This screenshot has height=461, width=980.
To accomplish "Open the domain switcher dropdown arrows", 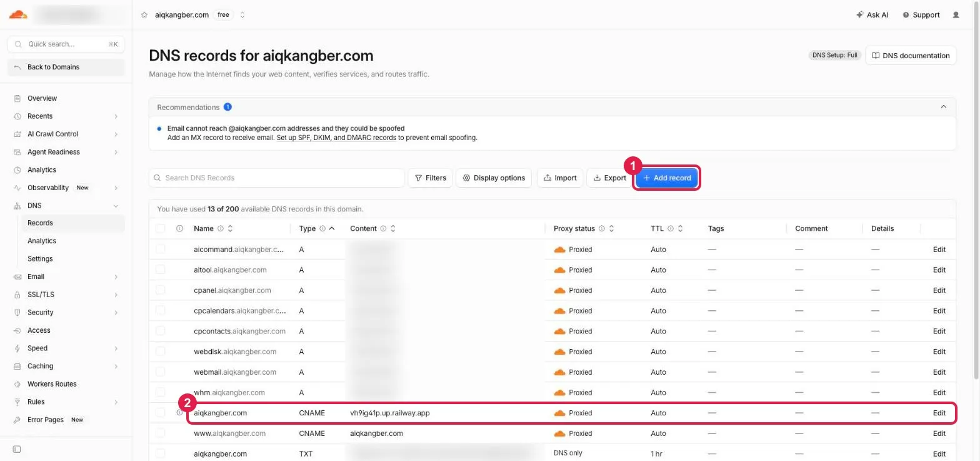I will coord(242,15).
